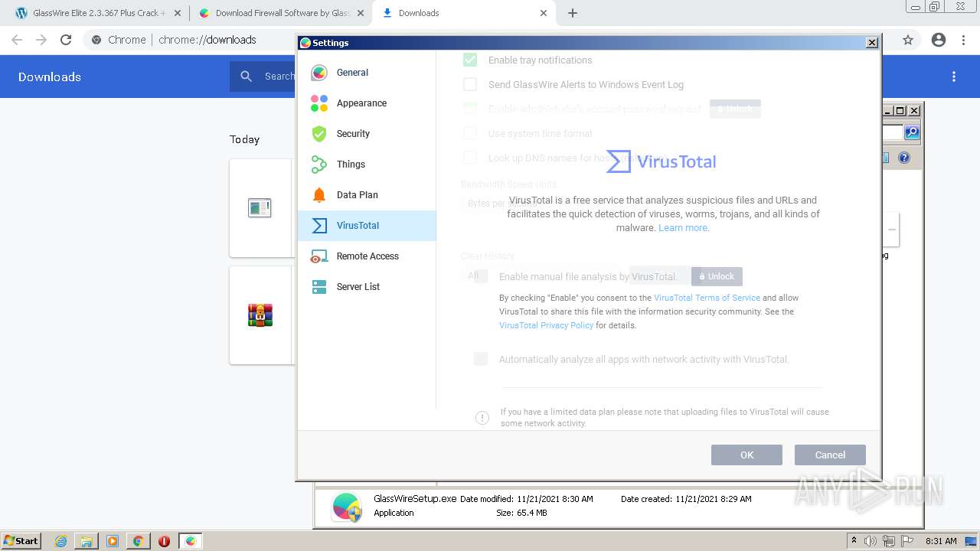Open File Explorer from taskbar

tap(87, 541)
